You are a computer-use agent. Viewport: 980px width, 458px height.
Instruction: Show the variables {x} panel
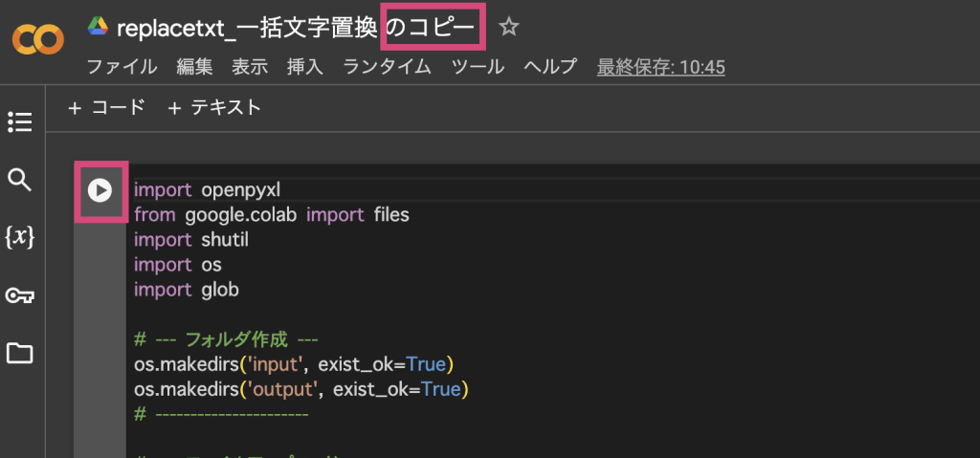pos(20,238)
